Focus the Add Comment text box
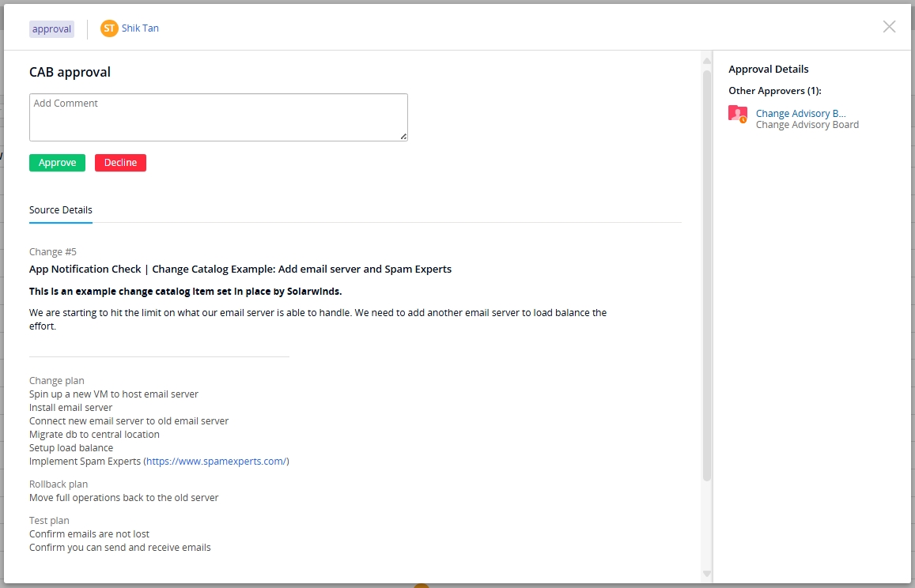915x588 pixels. click(218, 117)
